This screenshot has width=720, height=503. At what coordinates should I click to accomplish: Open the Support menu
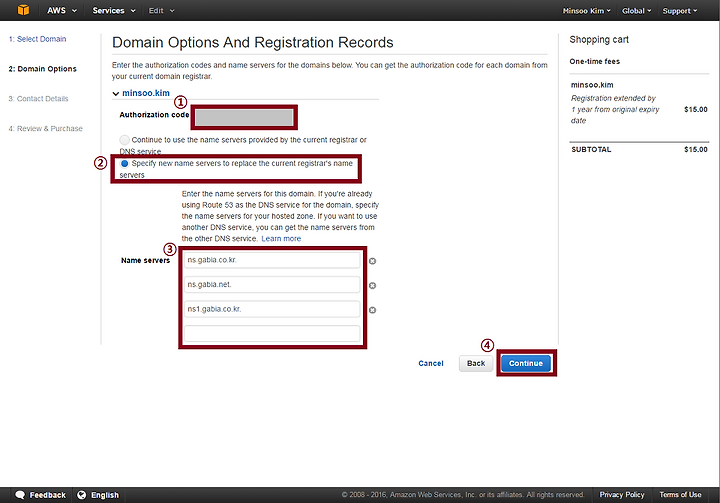[x=679, y=11]
